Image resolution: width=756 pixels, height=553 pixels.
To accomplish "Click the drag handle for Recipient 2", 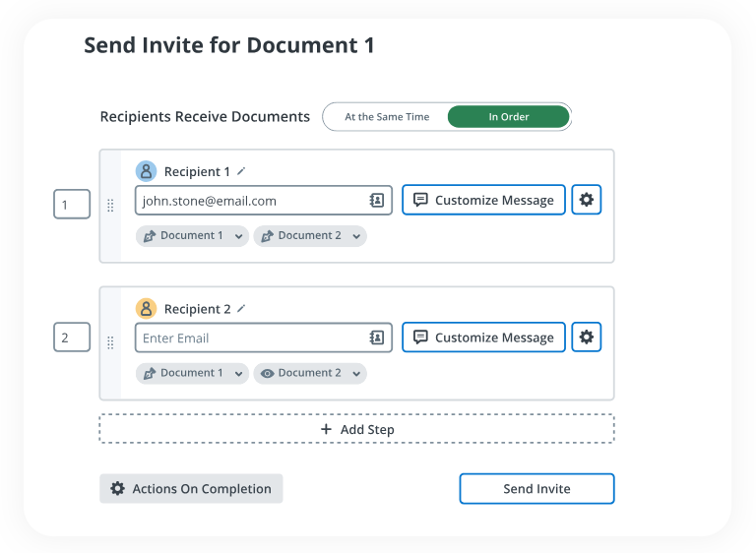I will (110, 343).
